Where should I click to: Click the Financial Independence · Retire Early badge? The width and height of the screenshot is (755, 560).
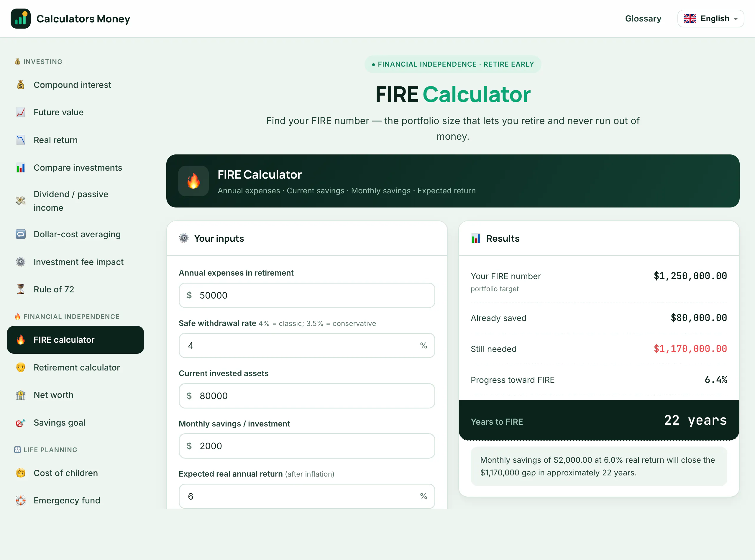click(x=453, y=65)
